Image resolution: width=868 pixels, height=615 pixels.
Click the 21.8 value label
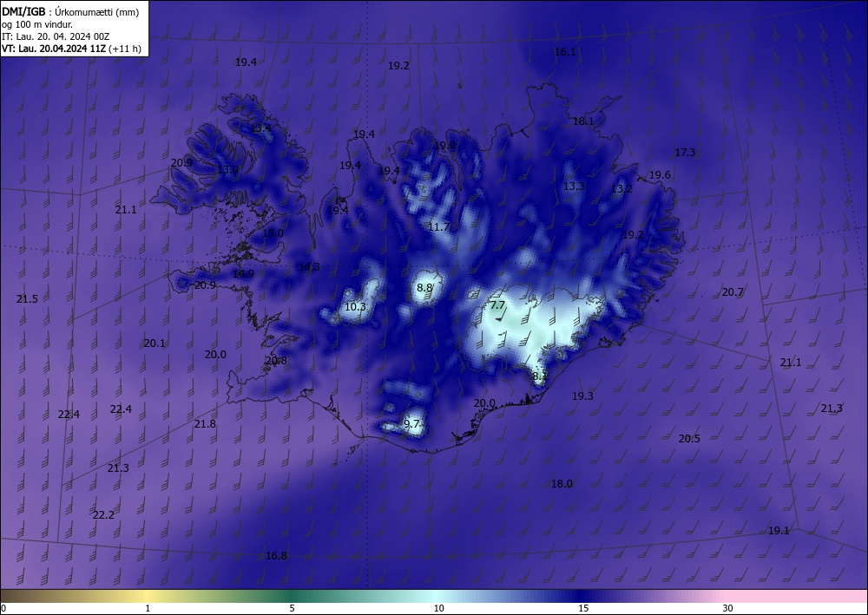(x=205, y=423)
